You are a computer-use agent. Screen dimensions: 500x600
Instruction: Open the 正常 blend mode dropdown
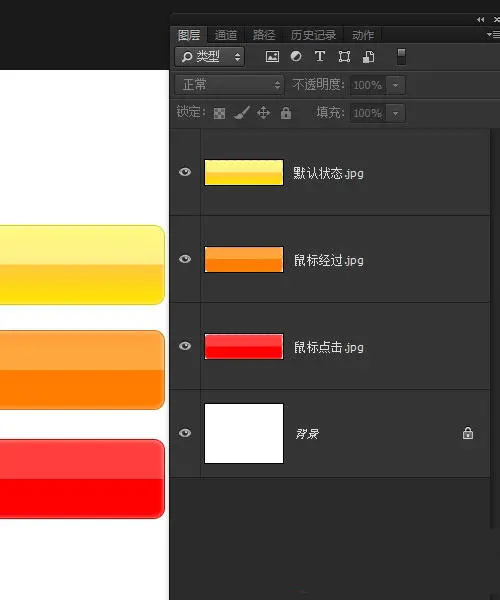pos(230,85)
